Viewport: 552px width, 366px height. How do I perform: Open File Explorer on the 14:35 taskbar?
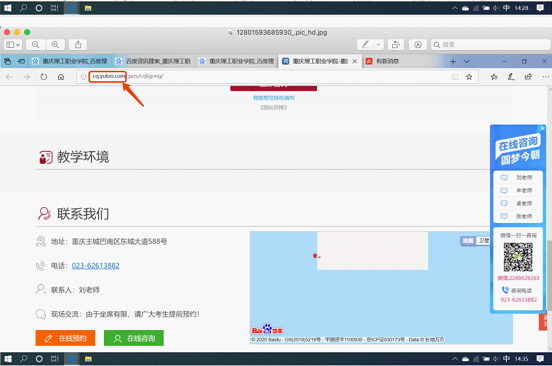point(88,359)
